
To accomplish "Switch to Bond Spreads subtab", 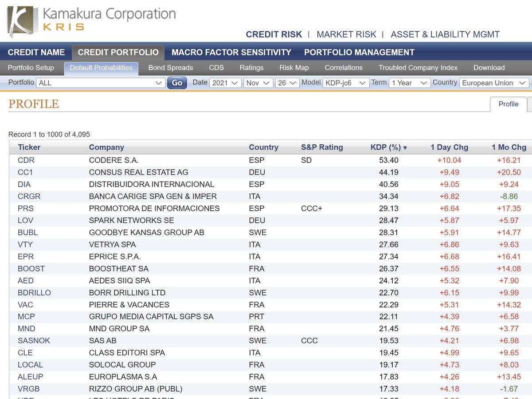I will point(171,68).
